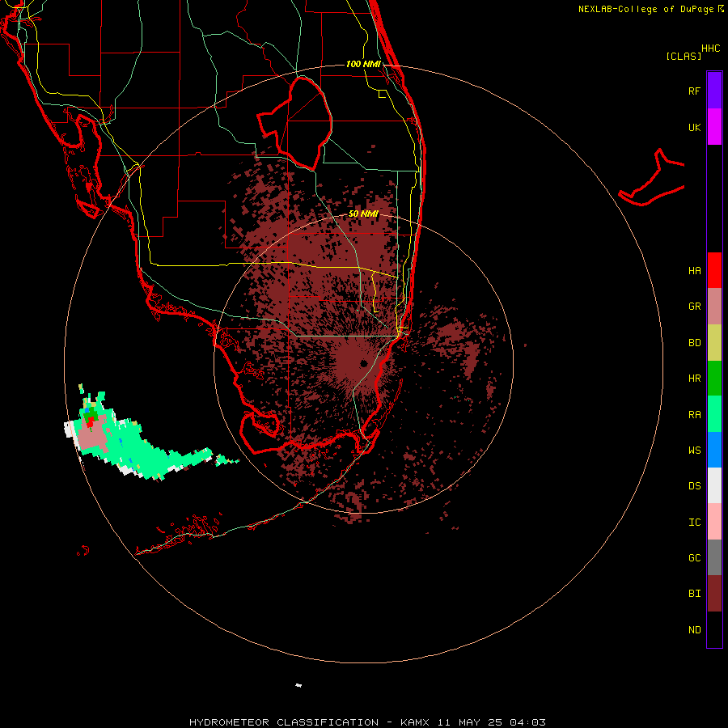Click the IC light-pink legend swatch
Screen dimensions: 728x728
coord(714,522)
